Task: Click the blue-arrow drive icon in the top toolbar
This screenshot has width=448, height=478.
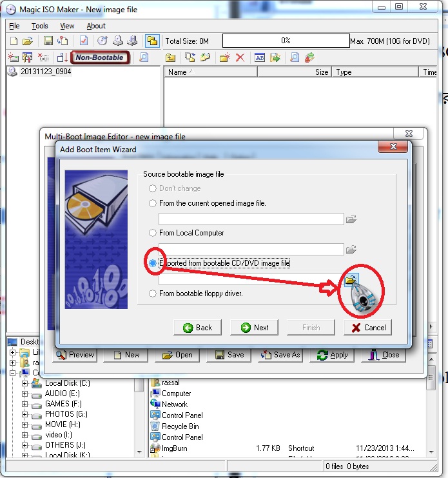Action: (133, 41)
